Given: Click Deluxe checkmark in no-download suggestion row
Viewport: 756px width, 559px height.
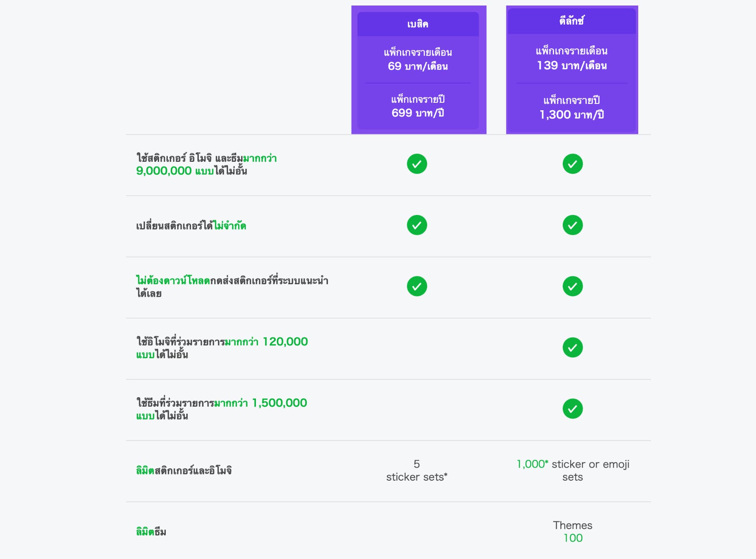Looking at the screenshot, I should pyautogui.click(x=572, y=286).
